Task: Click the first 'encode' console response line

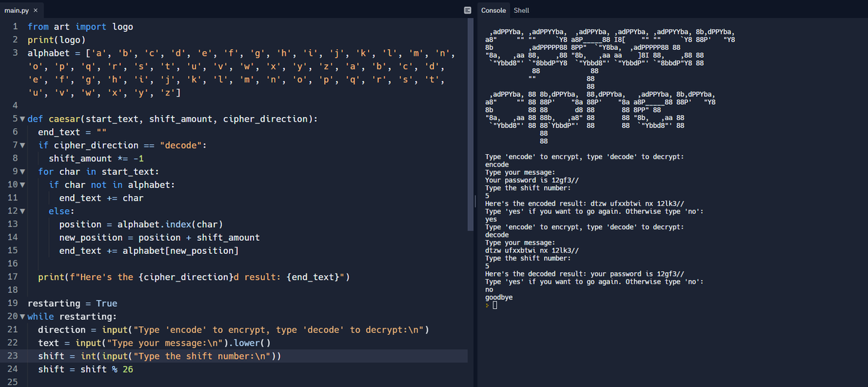Action: 496,164
